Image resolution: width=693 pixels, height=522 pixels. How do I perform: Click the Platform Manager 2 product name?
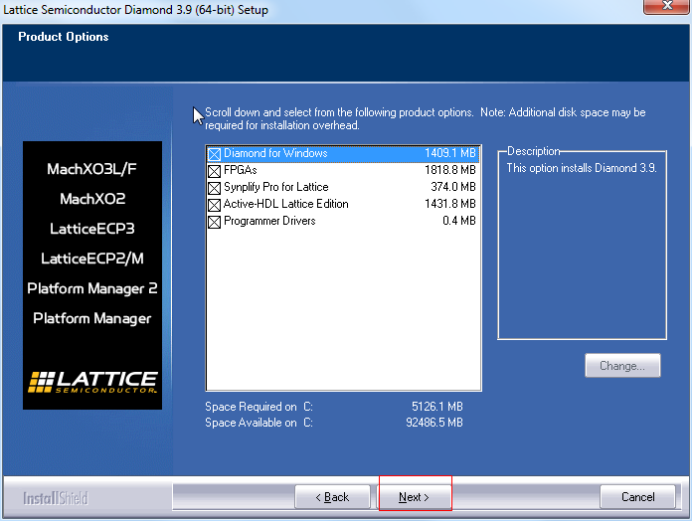click(x=92, y=289)
